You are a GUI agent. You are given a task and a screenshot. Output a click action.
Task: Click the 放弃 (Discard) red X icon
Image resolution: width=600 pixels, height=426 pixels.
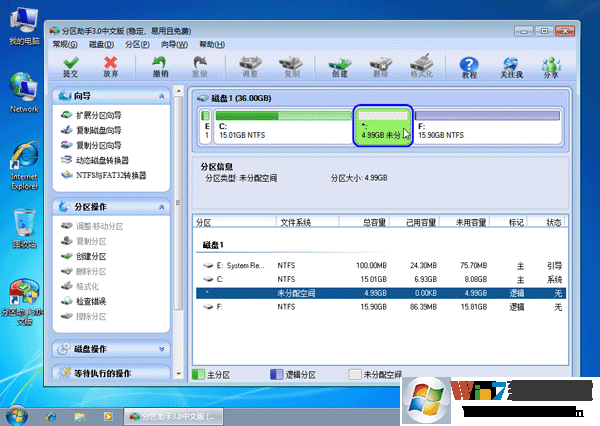pyautogui.click(x=111, y=66)
